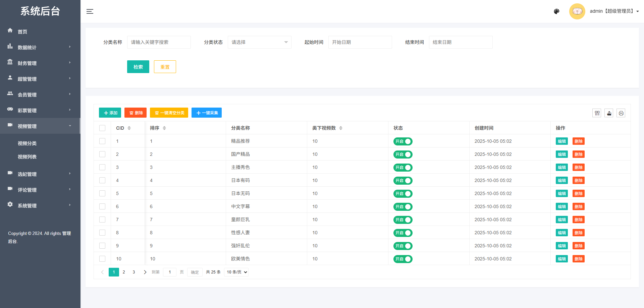Open the 10条/页 page size dropdown

[x=236, y=272]
